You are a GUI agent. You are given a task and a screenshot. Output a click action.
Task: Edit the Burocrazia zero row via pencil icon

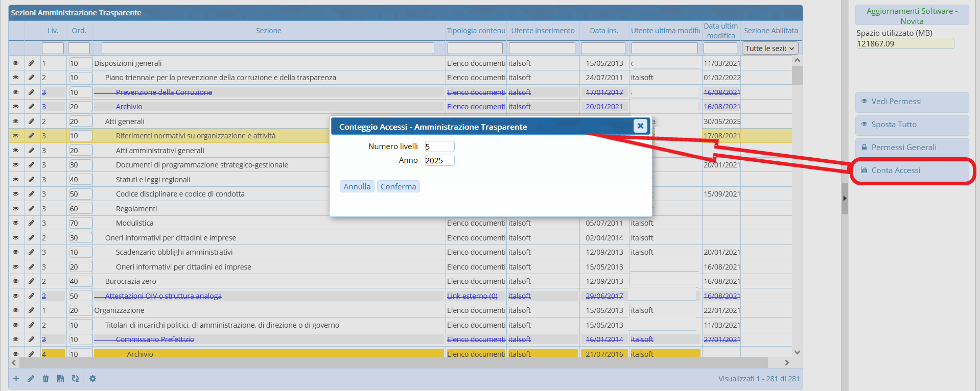tap(31, 281)
